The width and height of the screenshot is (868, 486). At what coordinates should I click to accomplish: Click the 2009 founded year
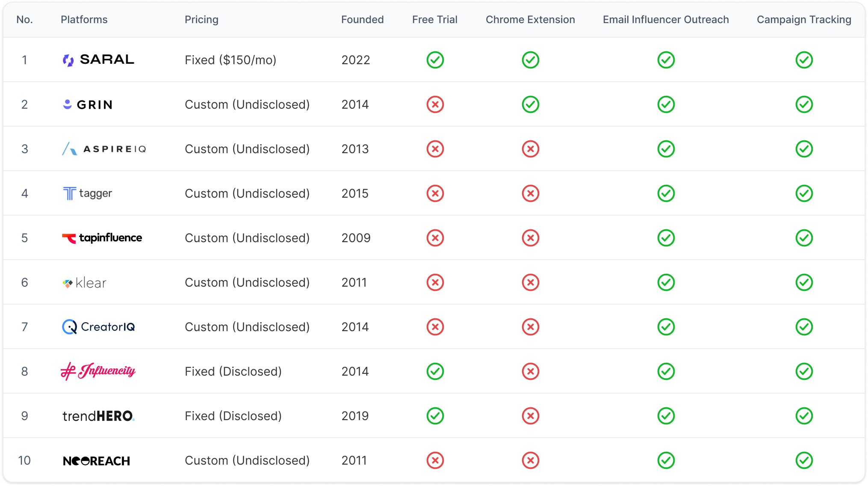(356, 238)
